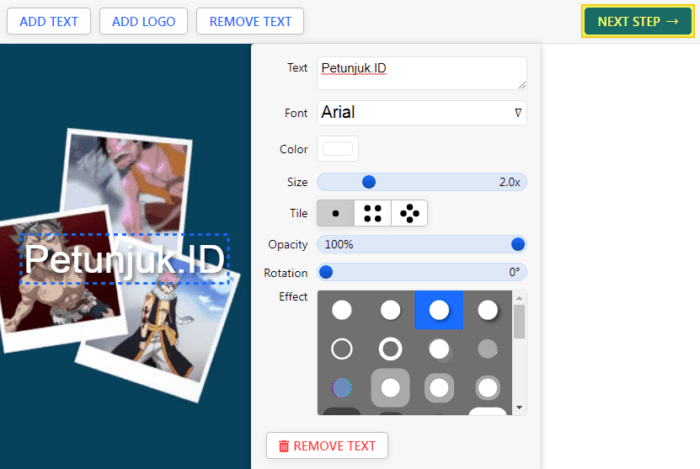Click the effect list scrollbar thumb
This screenshot has width=700, height=469.
pos(519,322)
